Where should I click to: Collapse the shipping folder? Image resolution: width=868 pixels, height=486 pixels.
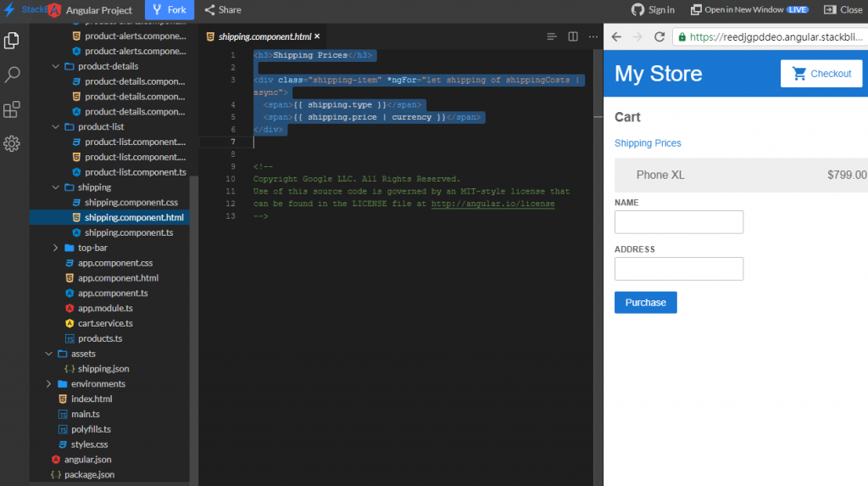pyautogui.click(x=55, y=187)
